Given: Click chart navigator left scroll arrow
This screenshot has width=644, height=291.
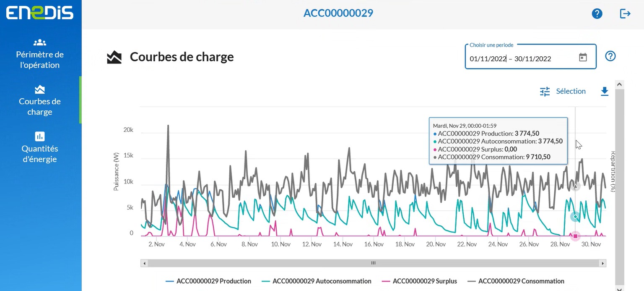Looking at the screenshot, I should [x=144, y=263].
